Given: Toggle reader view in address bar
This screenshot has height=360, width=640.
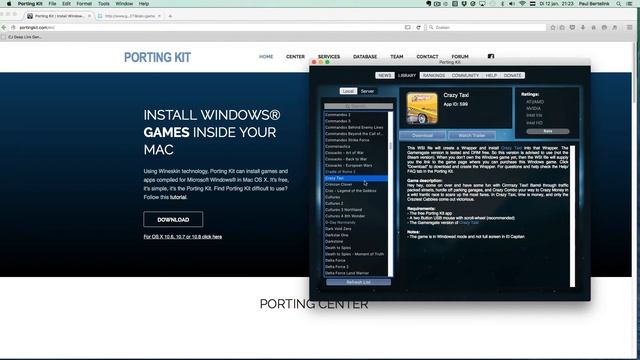Looking at the screenshot, I should (x=407, y=27).
